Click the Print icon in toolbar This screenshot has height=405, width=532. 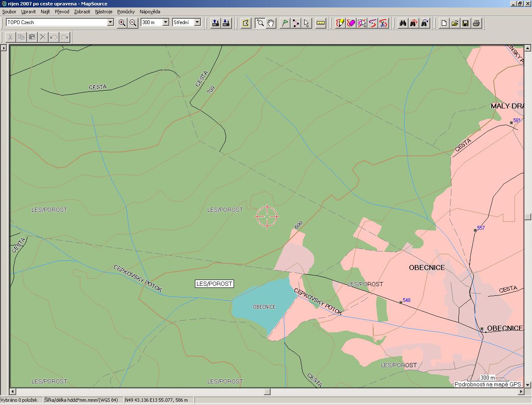pos(476,23)
